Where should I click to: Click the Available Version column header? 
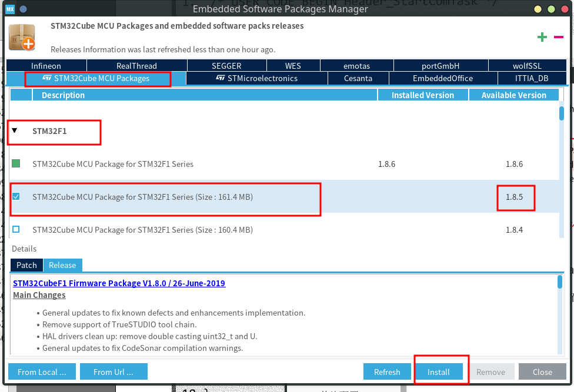coord(513,95)
